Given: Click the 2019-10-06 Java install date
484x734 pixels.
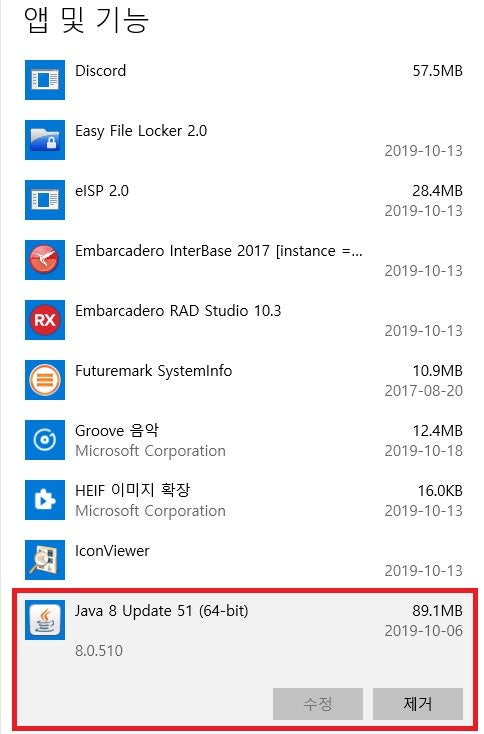Looking at the screenshot, I should coord(424,631).
